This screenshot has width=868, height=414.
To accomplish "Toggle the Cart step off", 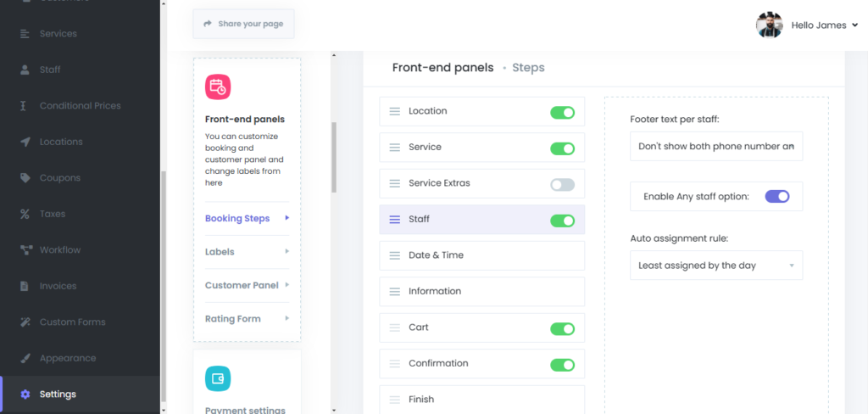I will pyautogui.click(x=562, y=328).
